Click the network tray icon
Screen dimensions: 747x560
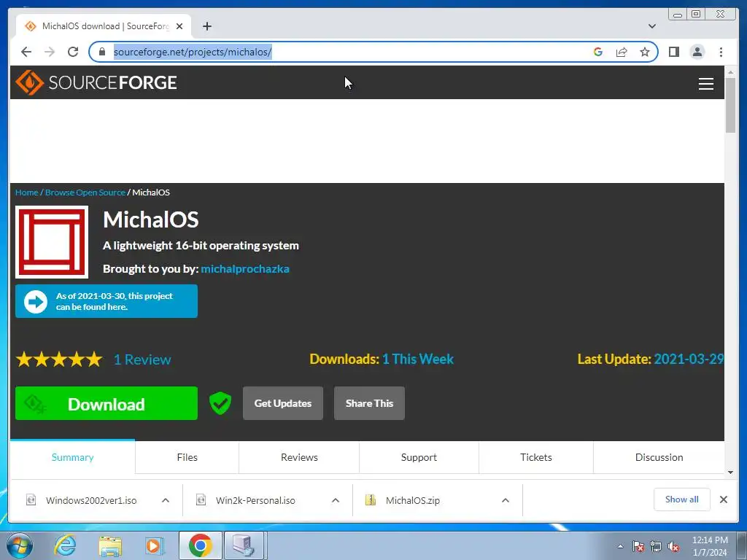[x=656, y=546]
